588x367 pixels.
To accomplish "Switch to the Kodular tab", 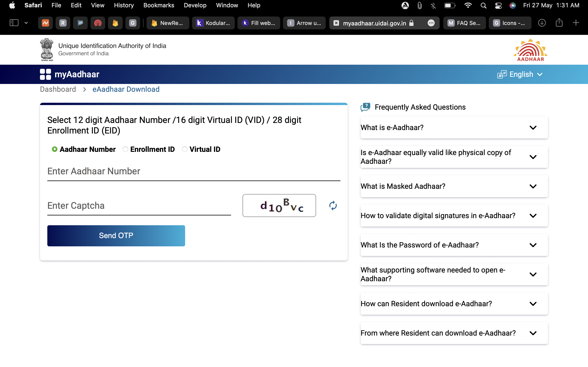I will 213,23.
